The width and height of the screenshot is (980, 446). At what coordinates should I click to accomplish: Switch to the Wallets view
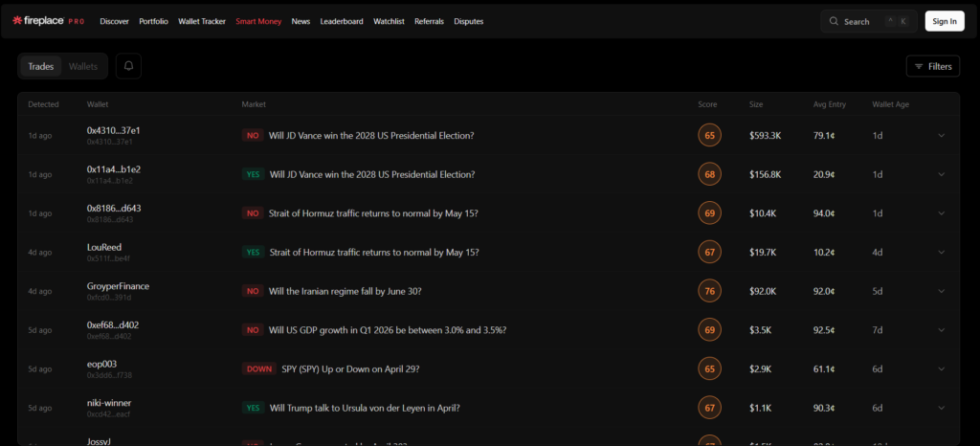[83, 66]
